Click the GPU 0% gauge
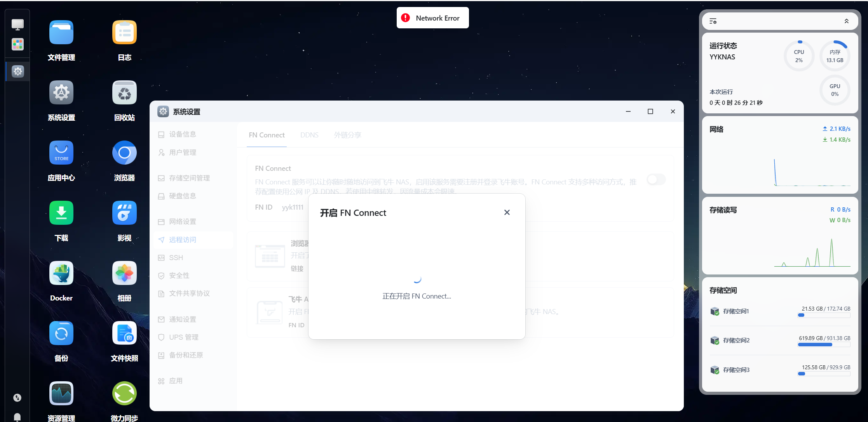The height and width of the screenshot is (422, 868). [x=835, y=90]
